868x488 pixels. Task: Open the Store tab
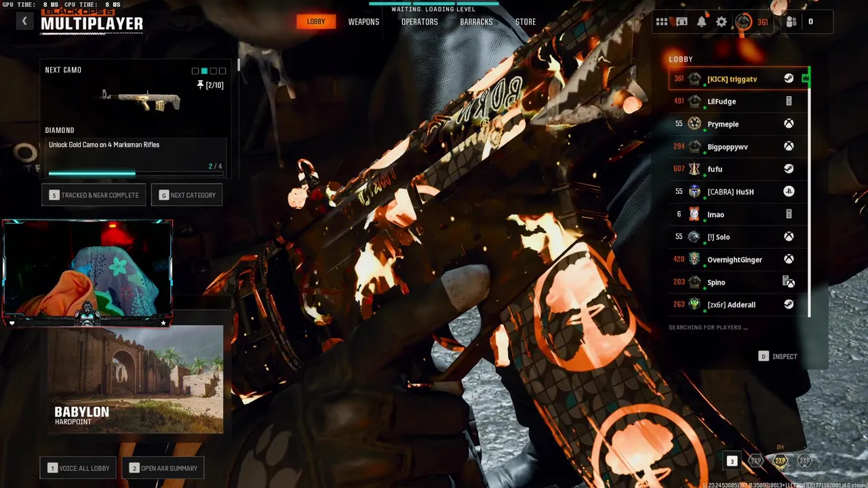coord(526,22)
